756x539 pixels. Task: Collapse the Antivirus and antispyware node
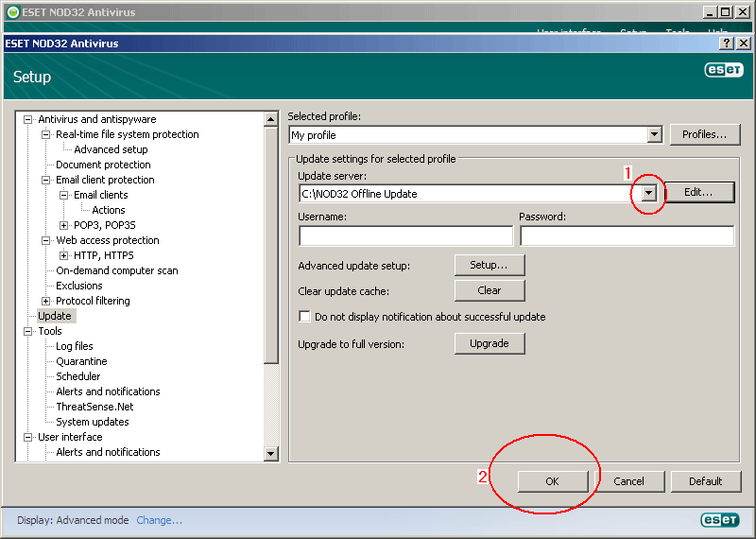28,119
